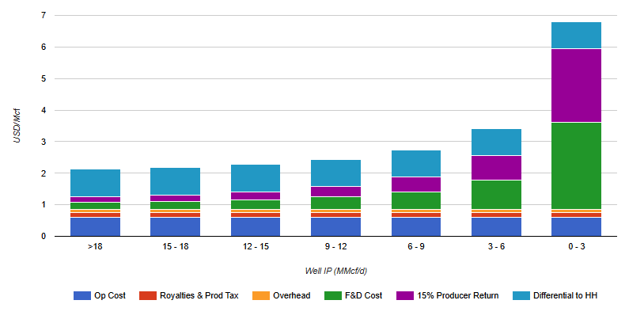Select the green segment in the 3 - 6 bar

[496, 195]
